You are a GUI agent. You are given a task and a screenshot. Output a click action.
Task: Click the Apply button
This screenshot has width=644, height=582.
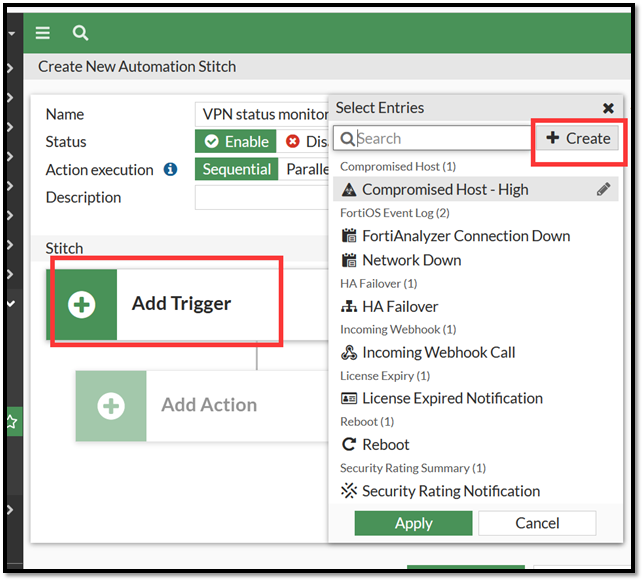click(413, 523)
